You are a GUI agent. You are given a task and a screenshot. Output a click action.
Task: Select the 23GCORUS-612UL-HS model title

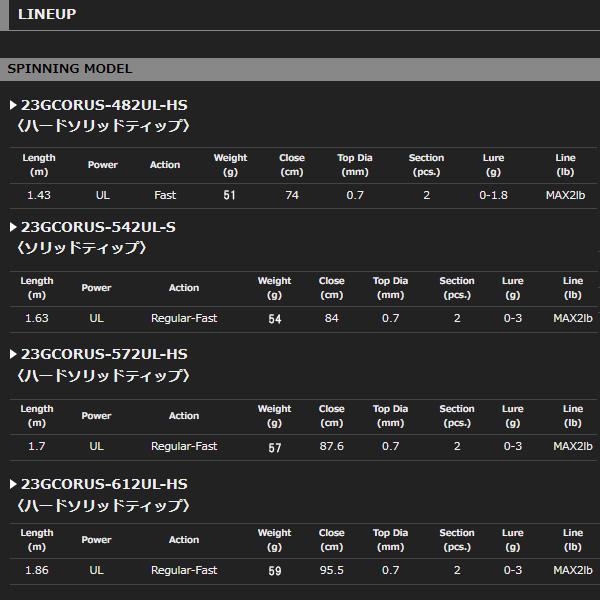(x=104, y=484)
